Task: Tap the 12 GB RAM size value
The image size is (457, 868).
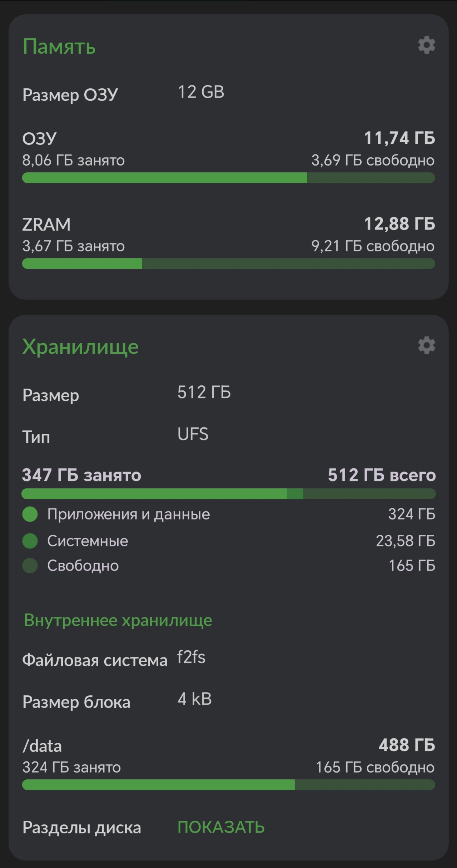Action: tap(201, 92)
